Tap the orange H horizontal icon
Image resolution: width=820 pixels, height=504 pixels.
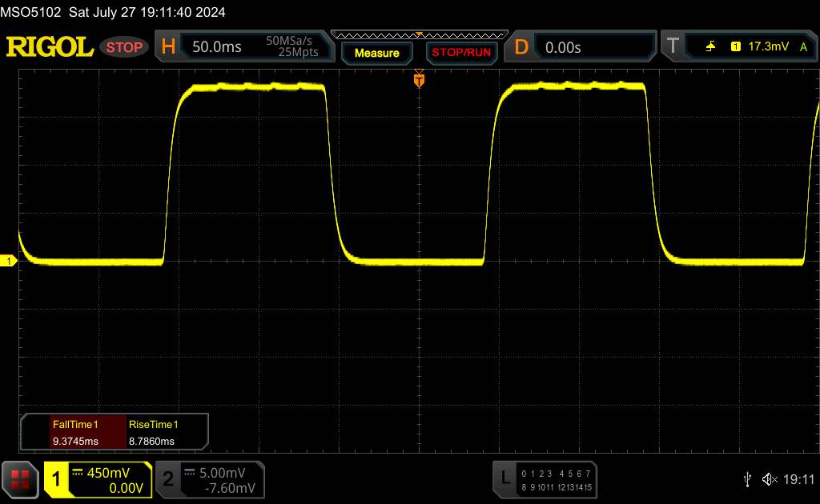click(168, 47)
